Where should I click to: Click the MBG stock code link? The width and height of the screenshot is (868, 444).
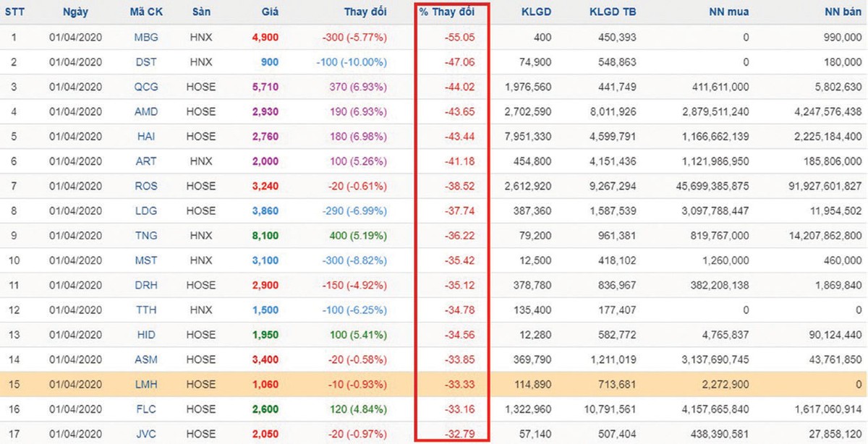coord(146,37)
